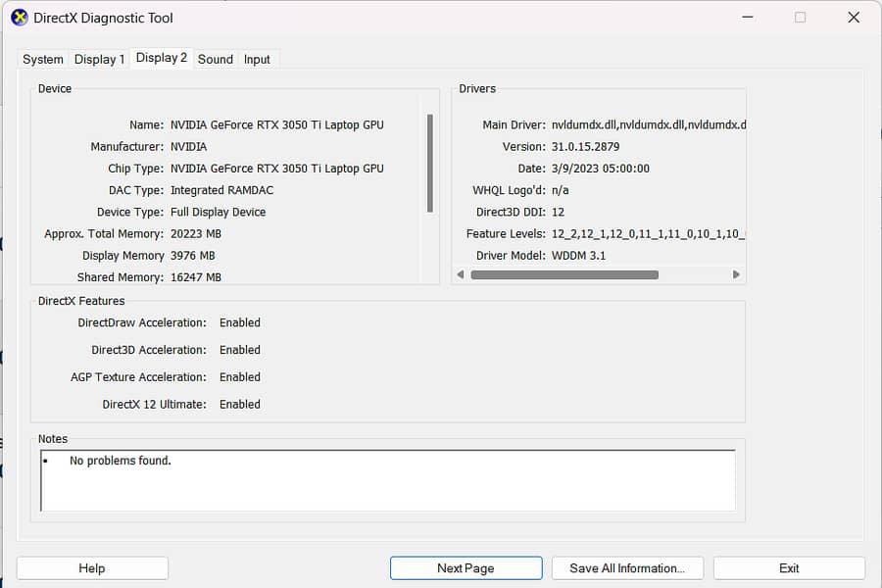Switch to the Input tab

click(257, 60)
